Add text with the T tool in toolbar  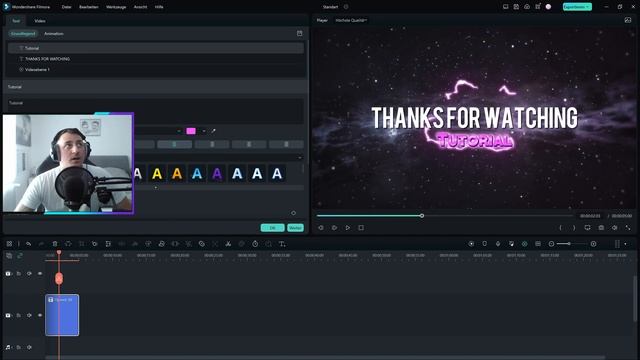point(282,244)
